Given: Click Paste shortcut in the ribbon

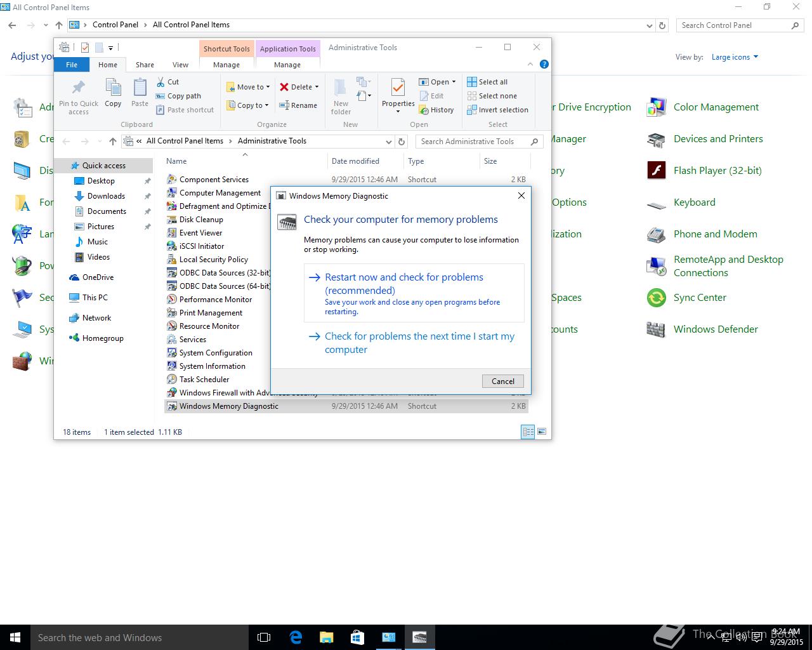Looking at the screenshot, I should 185,110.
